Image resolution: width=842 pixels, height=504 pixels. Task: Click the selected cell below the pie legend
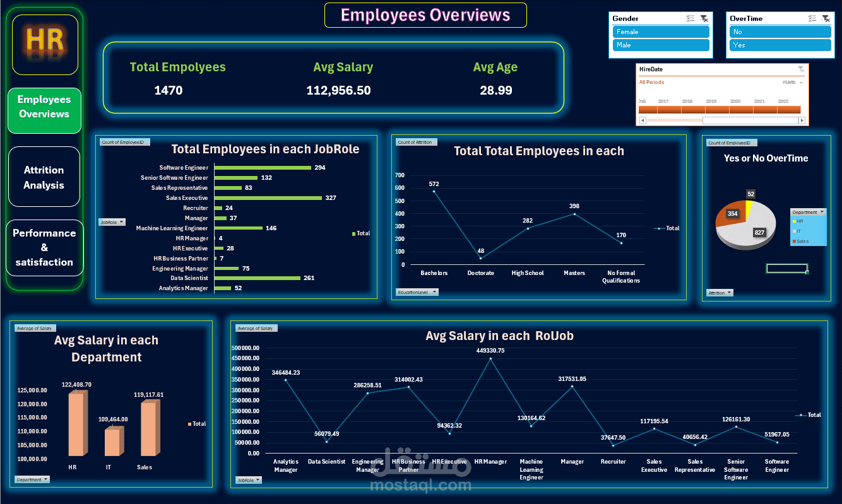click(x=787, y=268)
